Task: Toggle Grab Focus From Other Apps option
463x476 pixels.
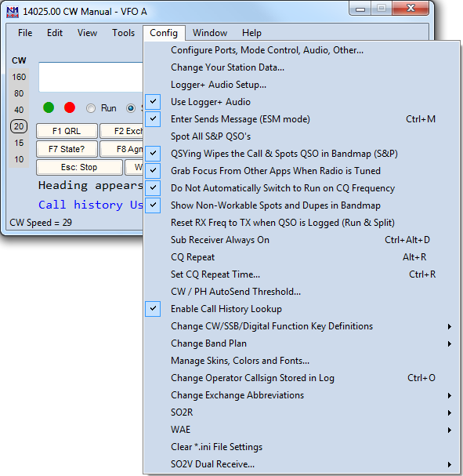Action: [153, 171]
